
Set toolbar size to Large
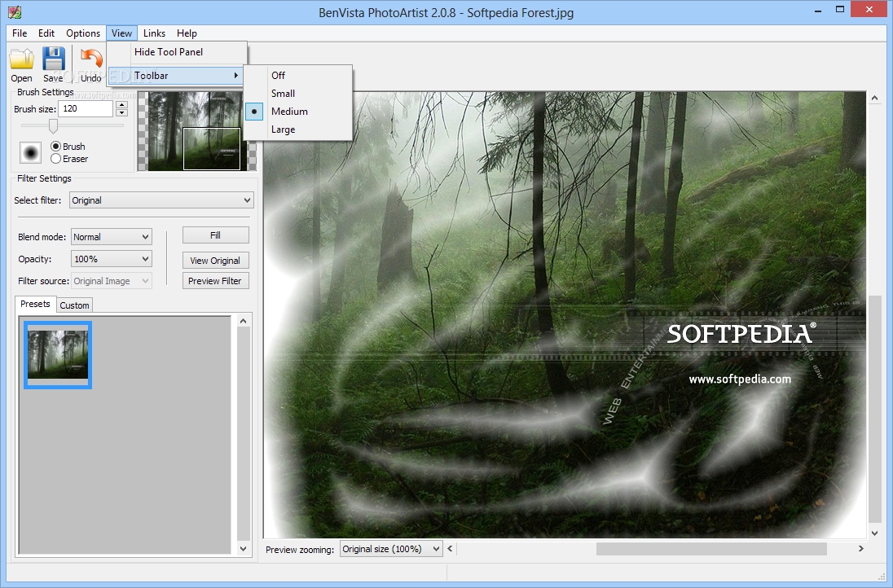(x=298, y=129)
